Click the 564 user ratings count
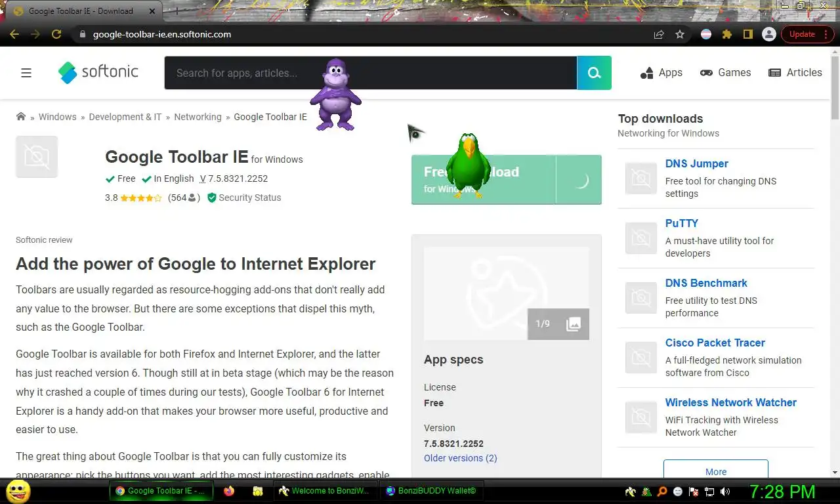This screenshot has height=504, width=840. point(184,198)
